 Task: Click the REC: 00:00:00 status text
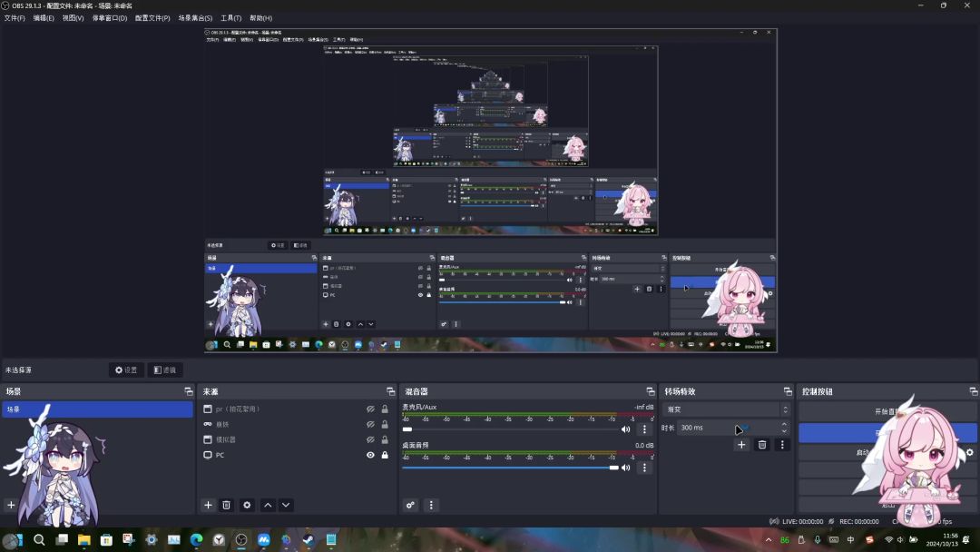858,521
